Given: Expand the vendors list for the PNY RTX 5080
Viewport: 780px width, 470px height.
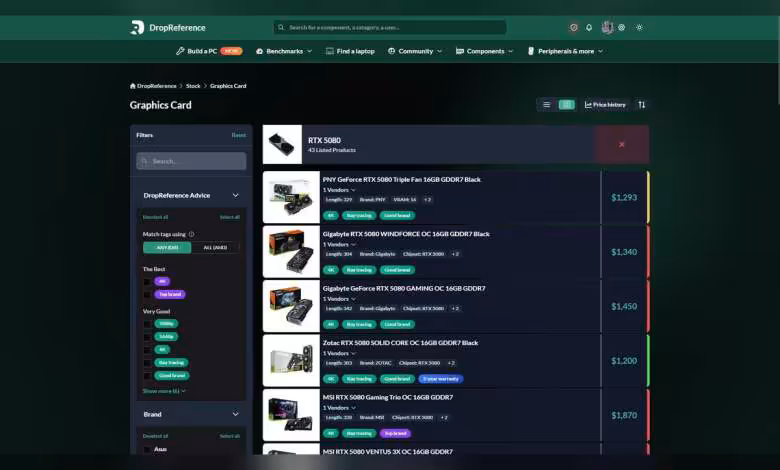Looking at the screenshot, I should point(339,190).
